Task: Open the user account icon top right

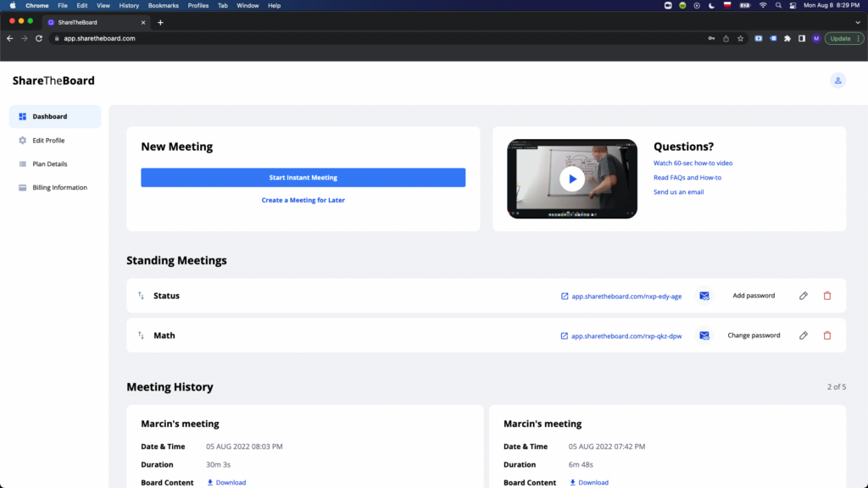Action: point(837,80)
